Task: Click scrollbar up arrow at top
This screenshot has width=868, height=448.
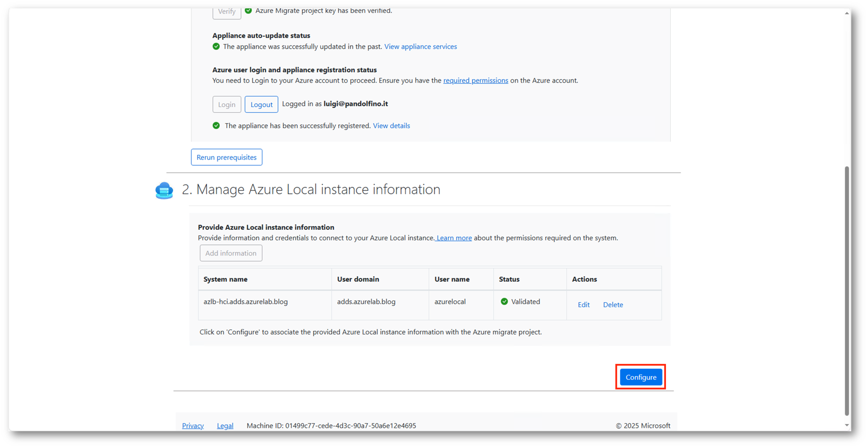Action: click(846, 13)
